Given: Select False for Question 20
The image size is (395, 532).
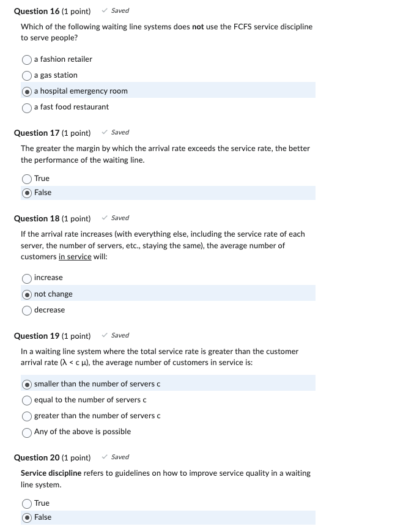Looking at the screenshot, I should 27,517.
